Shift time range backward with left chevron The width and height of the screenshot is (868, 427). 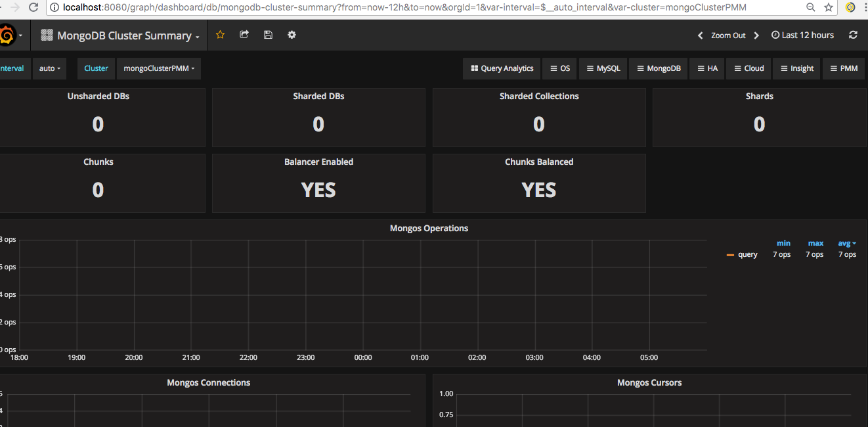(700, 35)
